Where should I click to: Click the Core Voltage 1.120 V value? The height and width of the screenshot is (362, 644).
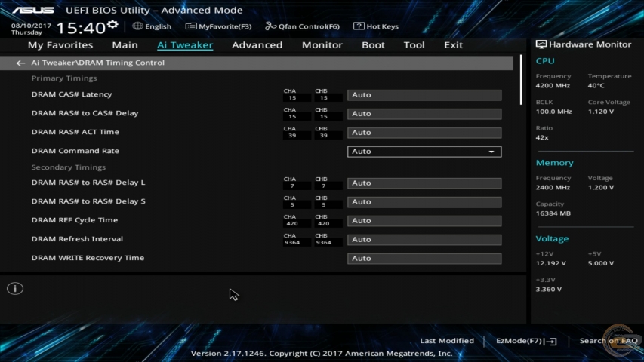pyautogui.click(x=600, y=112)
